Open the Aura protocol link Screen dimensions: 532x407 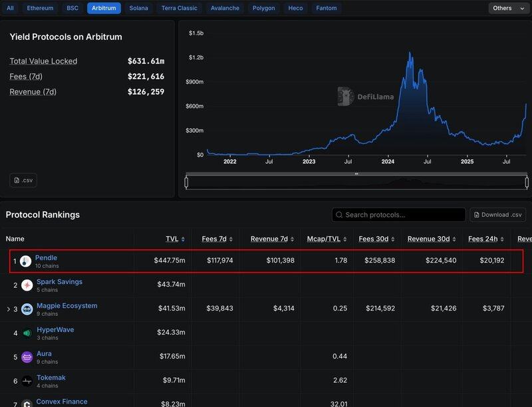(x=44, y=353)
